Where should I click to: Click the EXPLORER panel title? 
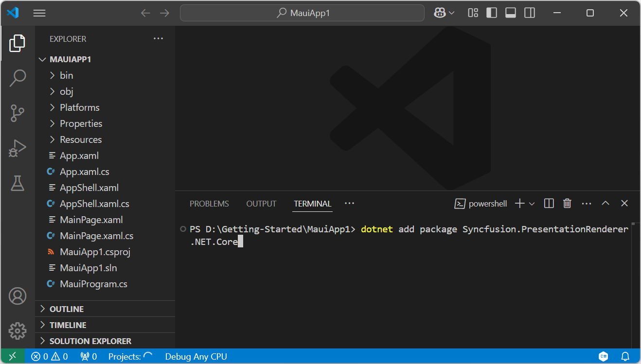point(68,39)
